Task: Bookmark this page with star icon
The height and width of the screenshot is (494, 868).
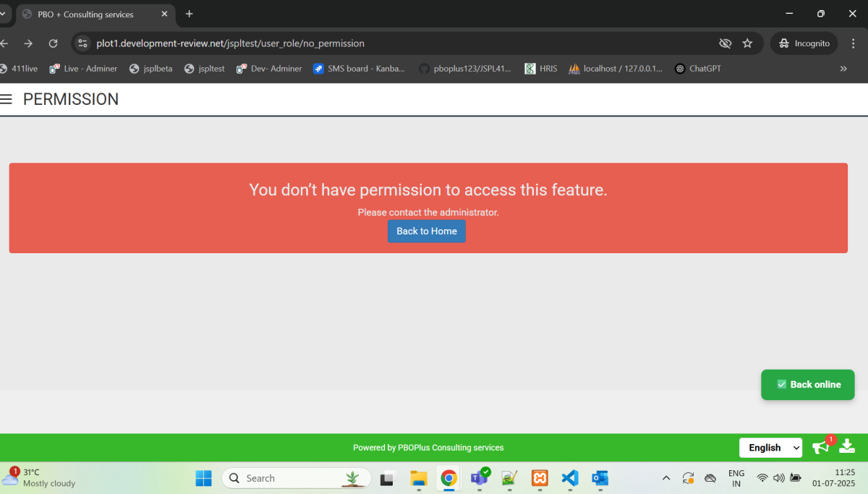Action: [x=747, y=43]
